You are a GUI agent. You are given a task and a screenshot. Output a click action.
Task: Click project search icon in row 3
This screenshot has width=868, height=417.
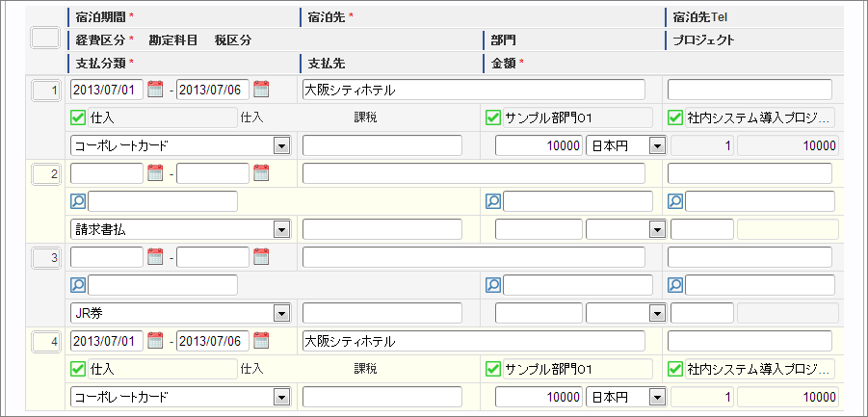675,285
